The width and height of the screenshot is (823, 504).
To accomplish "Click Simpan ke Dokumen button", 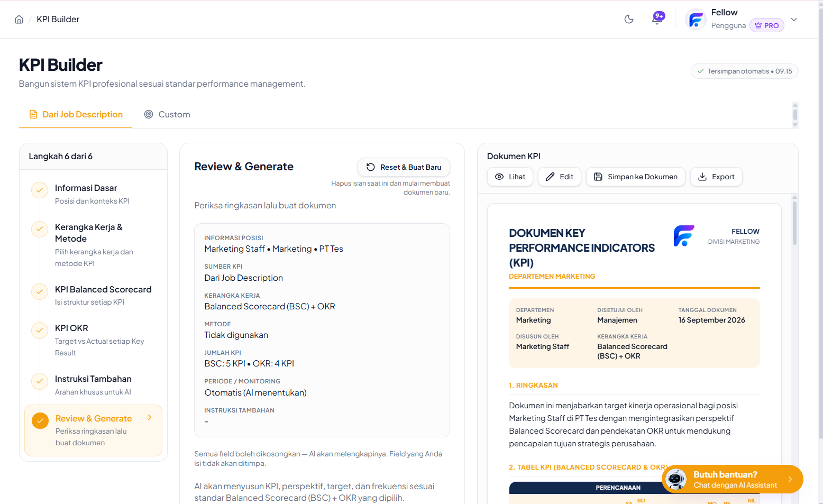I will pos(636,177).
